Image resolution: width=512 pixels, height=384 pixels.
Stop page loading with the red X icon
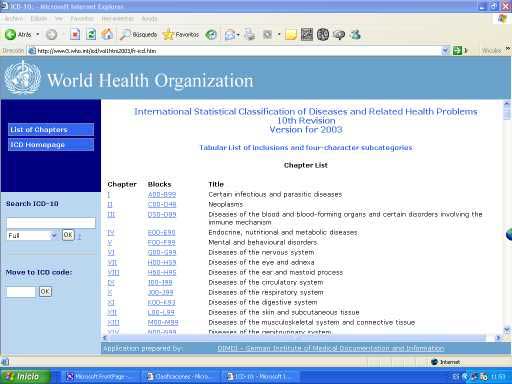pyautogui.click(x=75, y=34)
